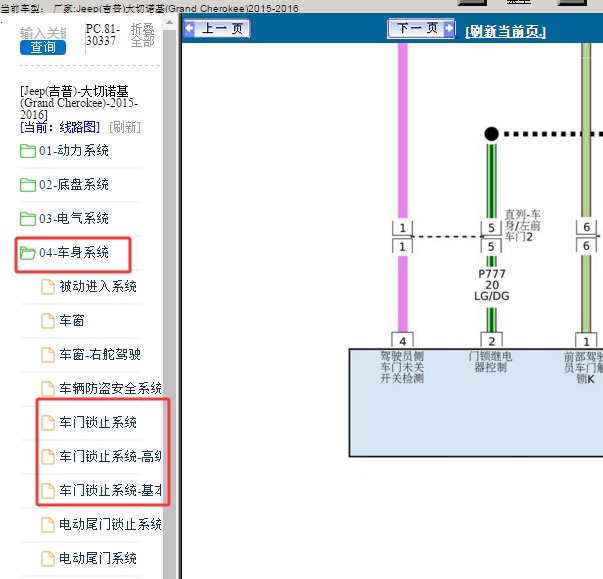Click the PC.81-30337 label
Screen dimensions: 603x579
(x=103, y=35)
